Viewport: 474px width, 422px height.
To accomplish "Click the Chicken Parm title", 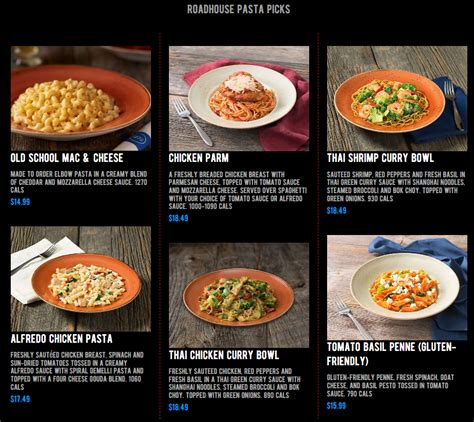I will tap(199, 158).
